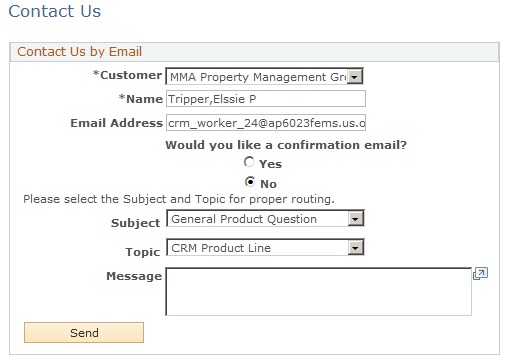Screen dimensions: 506x361
Task: Click the General Product Question subject value
Action: click(x=244, y=219)
